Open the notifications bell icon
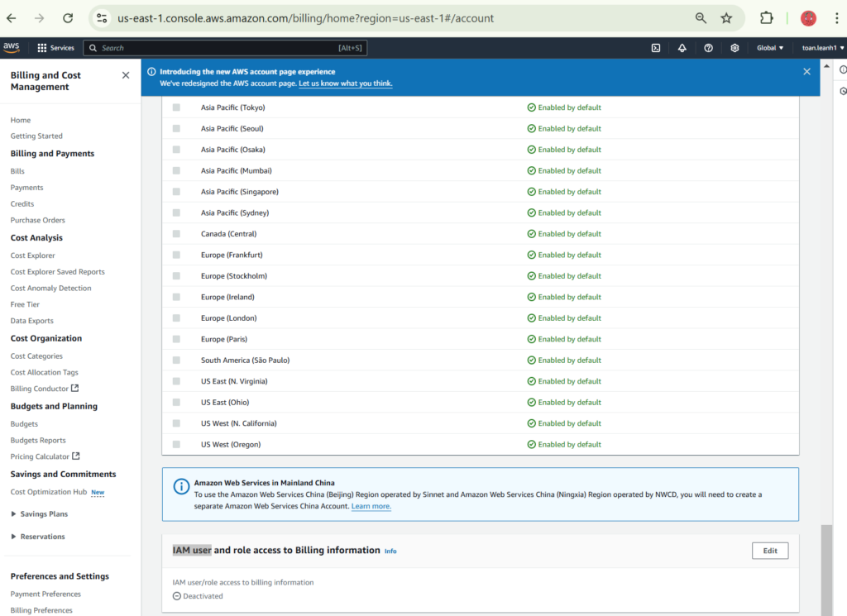The height and width of the screenshot is (616, 847). click(682, 48)
